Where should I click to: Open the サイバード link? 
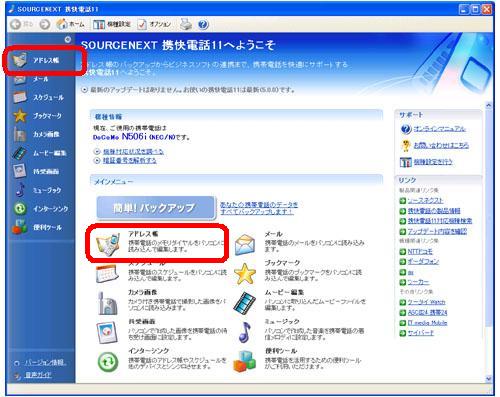[x=421, y=333]
